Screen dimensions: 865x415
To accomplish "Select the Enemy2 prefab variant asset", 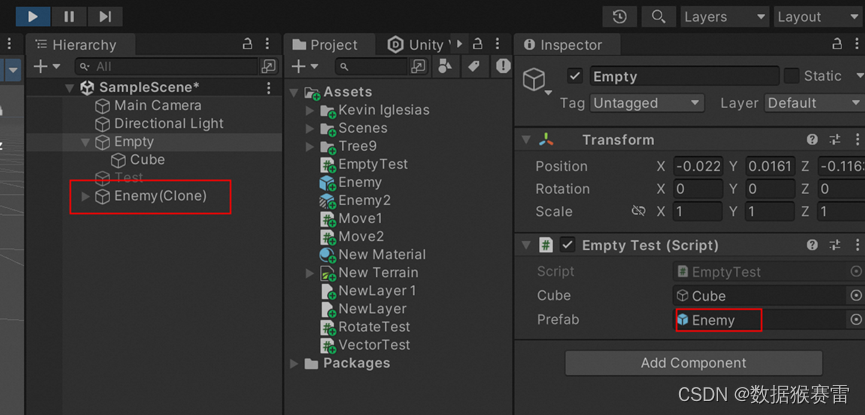I will 355,201.
